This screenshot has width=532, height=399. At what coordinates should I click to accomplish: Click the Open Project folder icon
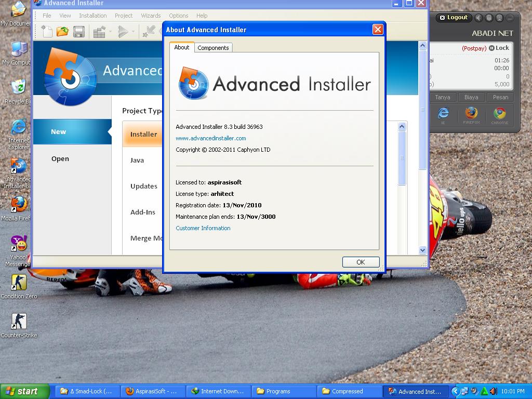pyautogui.click(x=62, y=32)
